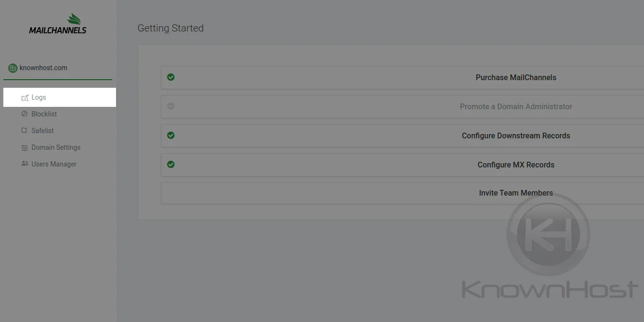Select Blocklist in the sidebar menu
This screenshot has width=644, height=322.
pyautogui.click(x=44, y=114)
